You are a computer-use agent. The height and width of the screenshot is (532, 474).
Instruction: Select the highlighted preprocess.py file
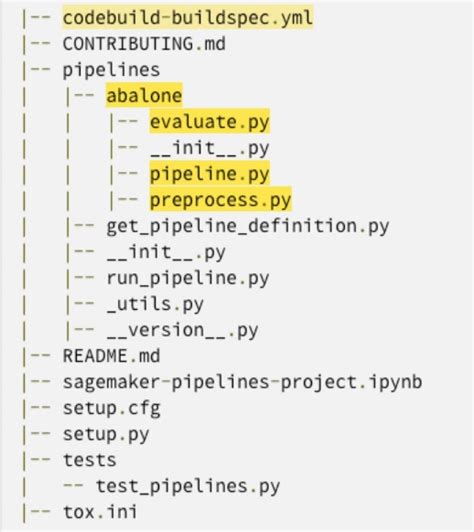point(221,200)
